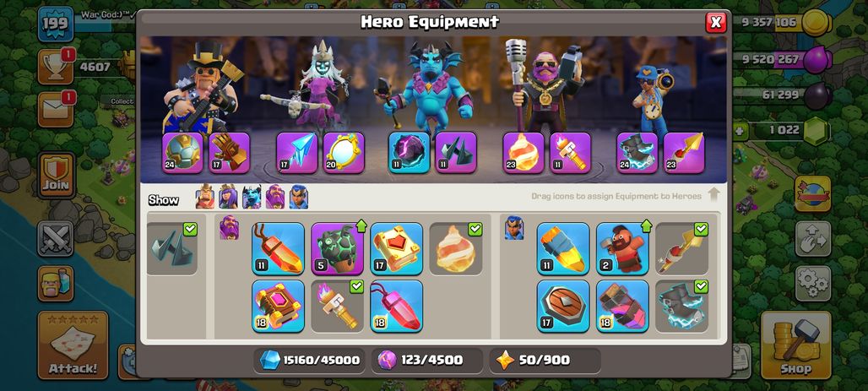Open the Shop with hammer icon
This screenshot has height=391, width=868.
pos(796,345)
